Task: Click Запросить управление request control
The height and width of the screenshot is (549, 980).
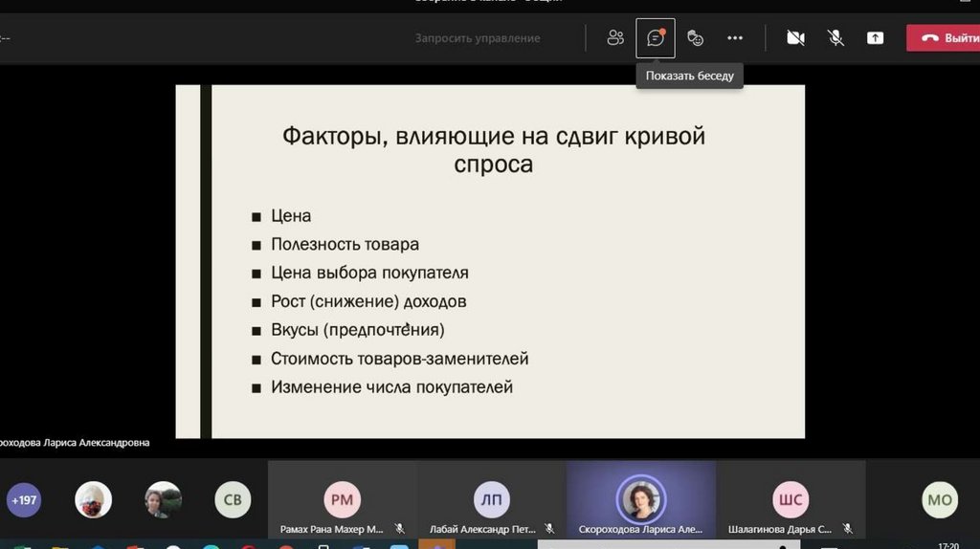Action: point(478,38)
